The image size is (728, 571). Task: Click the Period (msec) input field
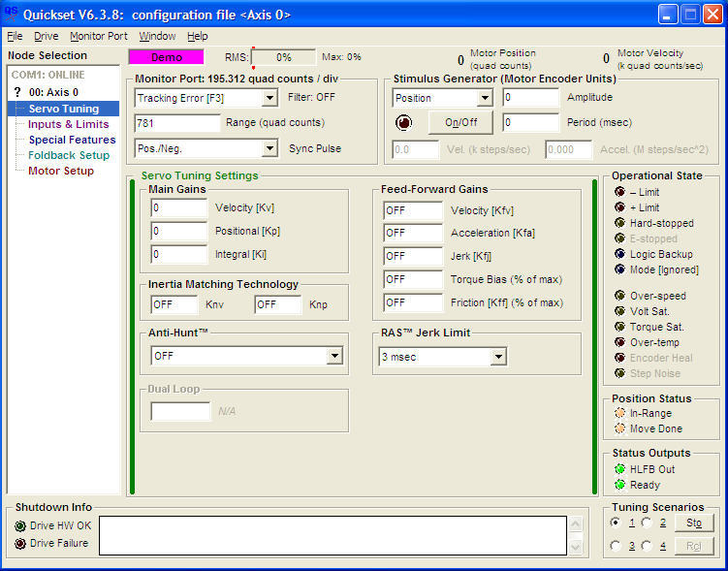click(530, 122)
